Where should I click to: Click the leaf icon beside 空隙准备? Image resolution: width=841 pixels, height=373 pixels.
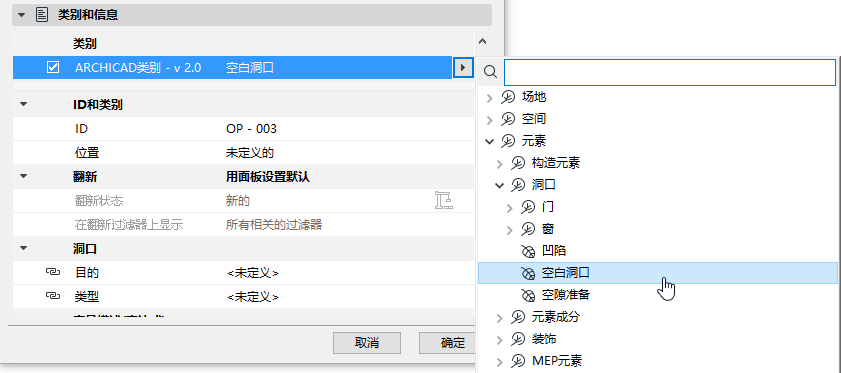click(528, 295)
